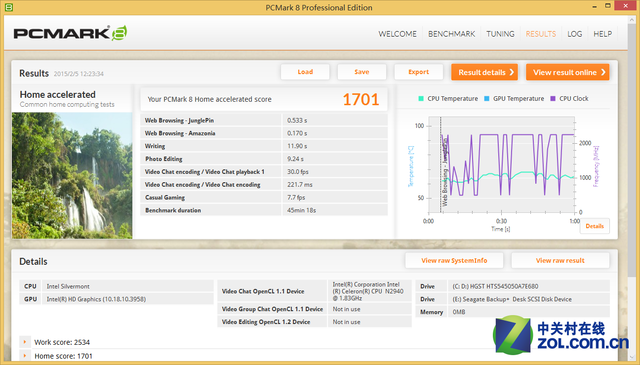Click the arrow on View result online

click(x=603, y=72)
